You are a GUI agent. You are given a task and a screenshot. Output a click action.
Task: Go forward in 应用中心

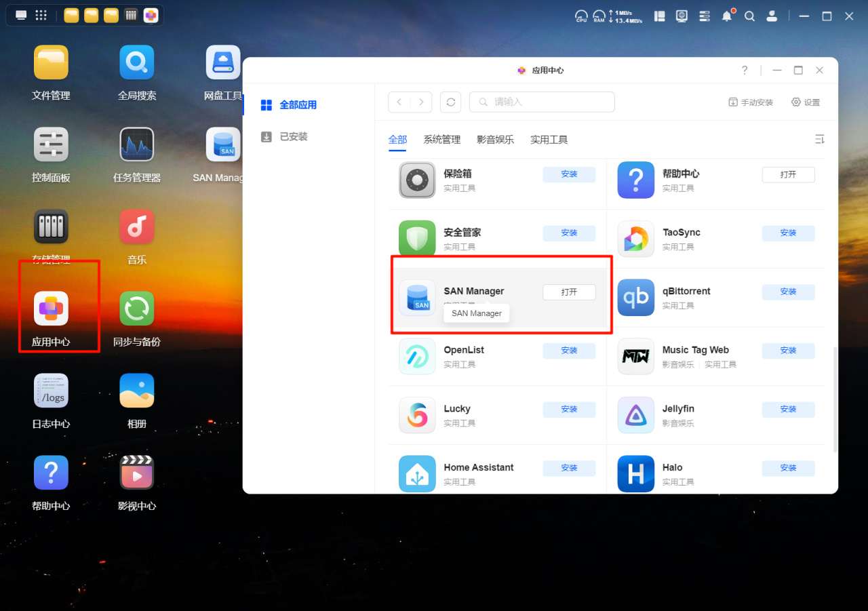point(421,102)
